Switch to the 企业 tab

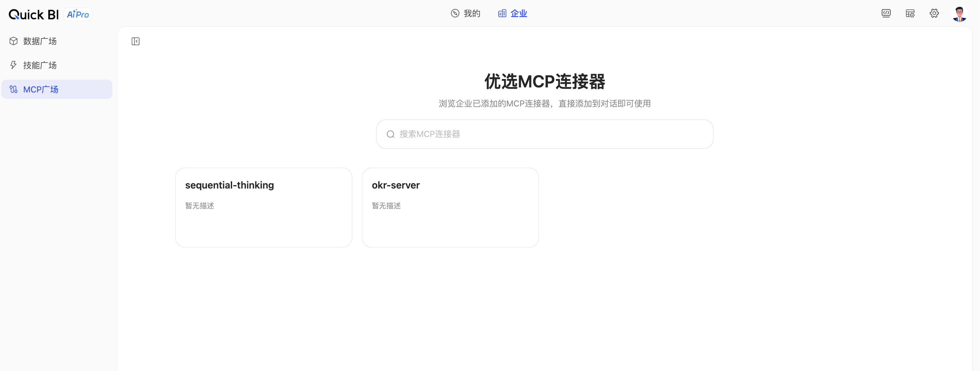click(512, 13)
